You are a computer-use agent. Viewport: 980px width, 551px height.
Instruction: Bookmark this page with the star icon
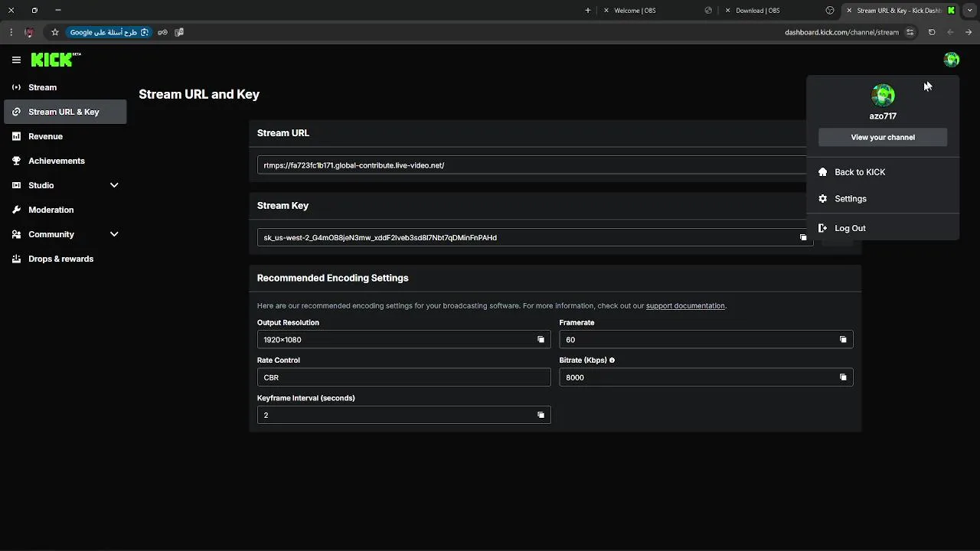(55, 32)
